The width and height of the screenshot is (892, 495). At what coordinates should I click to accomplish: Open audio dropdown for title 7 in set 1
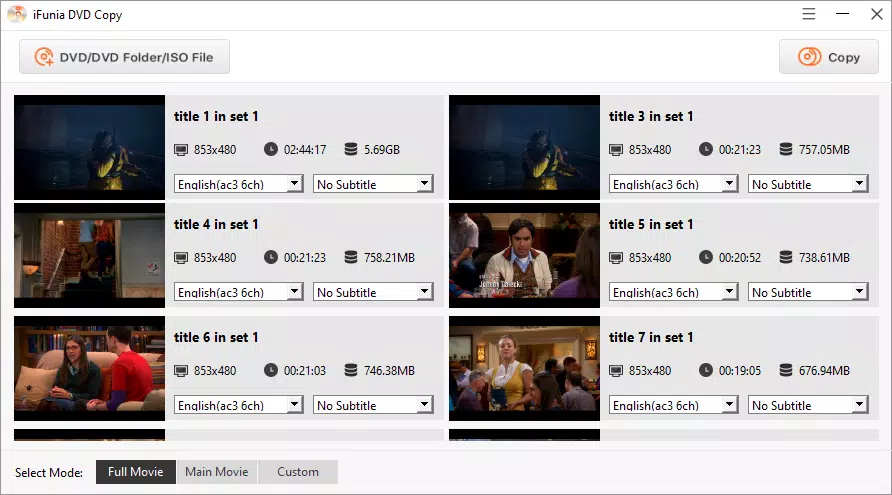click(x=674, y=405)
